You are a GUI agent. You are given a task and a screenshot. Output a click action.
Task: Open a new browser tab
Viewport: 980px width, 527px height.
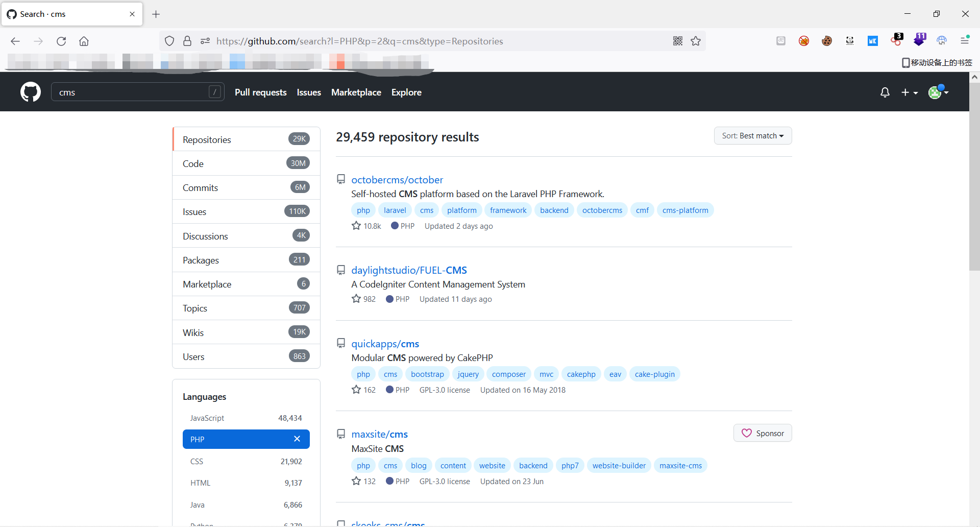click(156, 14)
